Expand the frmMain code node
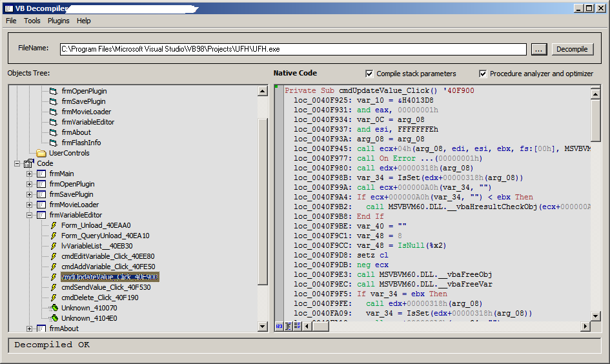The width and height of the screenshot is (610, 364). point(30,174)
